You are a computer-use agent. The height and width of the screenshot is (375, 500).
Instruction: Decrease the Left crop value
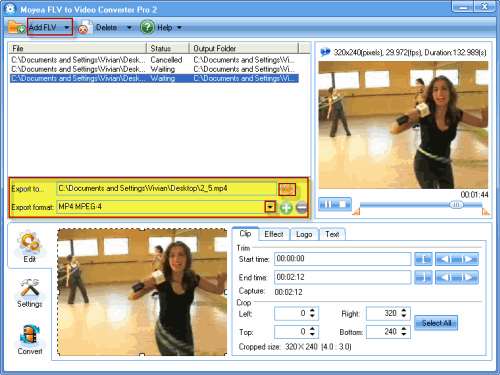coord(312,316)
